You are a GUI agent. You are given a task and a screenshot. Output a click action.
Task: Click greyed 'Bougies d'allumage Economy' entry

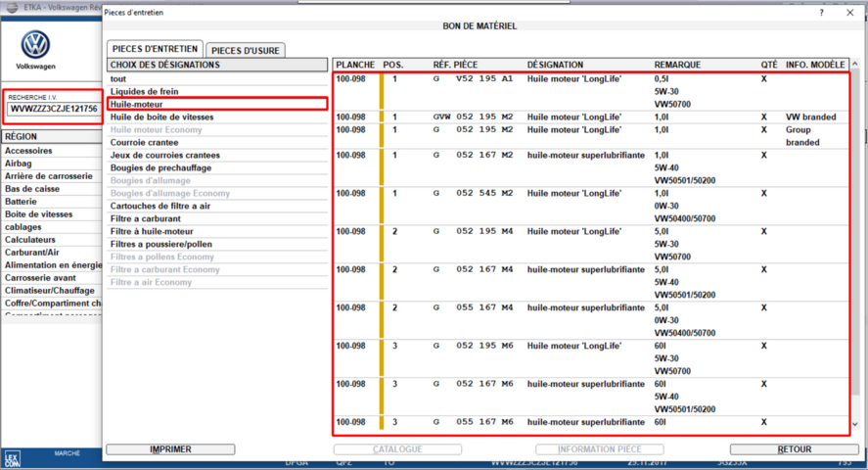point(217,193)
